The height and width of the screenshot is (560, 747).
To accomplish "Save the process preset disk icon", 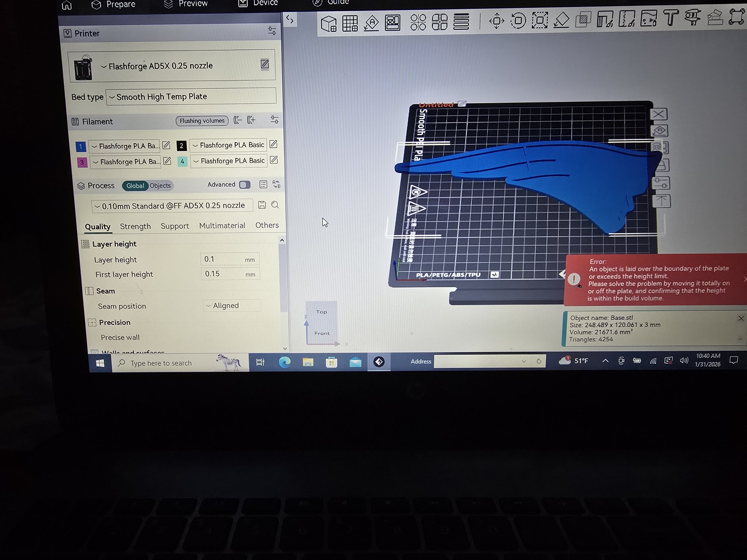I will point(262,205).
